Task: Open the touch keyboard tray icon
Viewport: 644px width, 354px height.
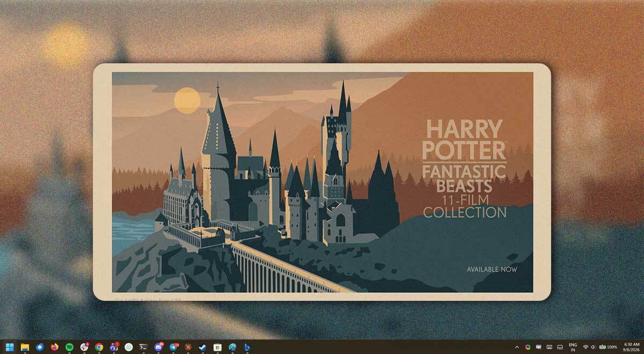Action: point(549,348)
